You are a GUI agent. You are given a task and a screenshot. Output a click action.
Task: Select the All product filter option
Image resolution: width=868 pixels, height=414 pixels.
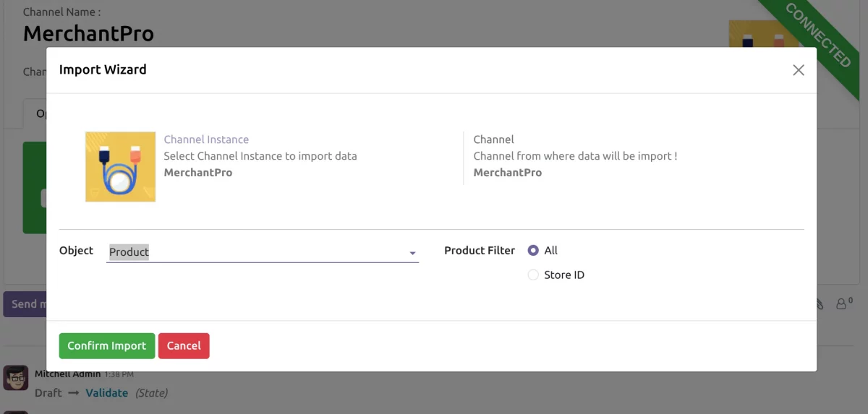[534, 251]
